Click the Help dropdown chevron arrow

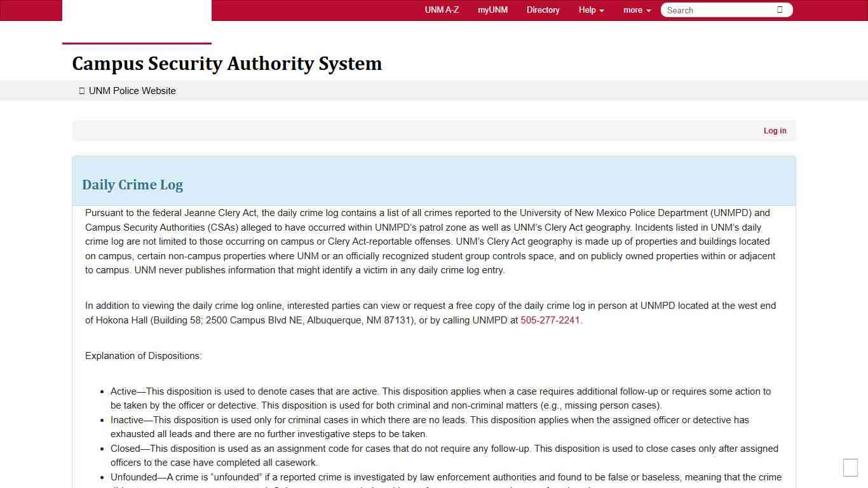[x=601, y=10]
